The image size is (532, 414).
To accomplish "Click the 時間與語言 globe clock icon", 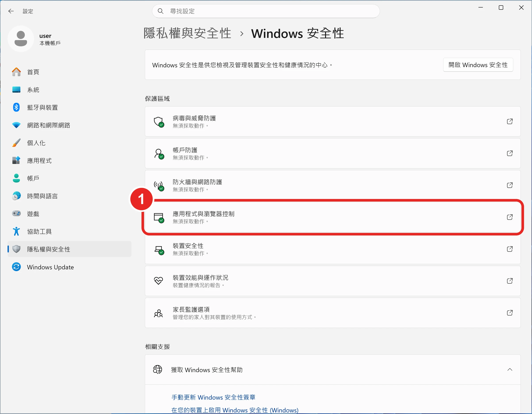I will [x=16, y=196].
